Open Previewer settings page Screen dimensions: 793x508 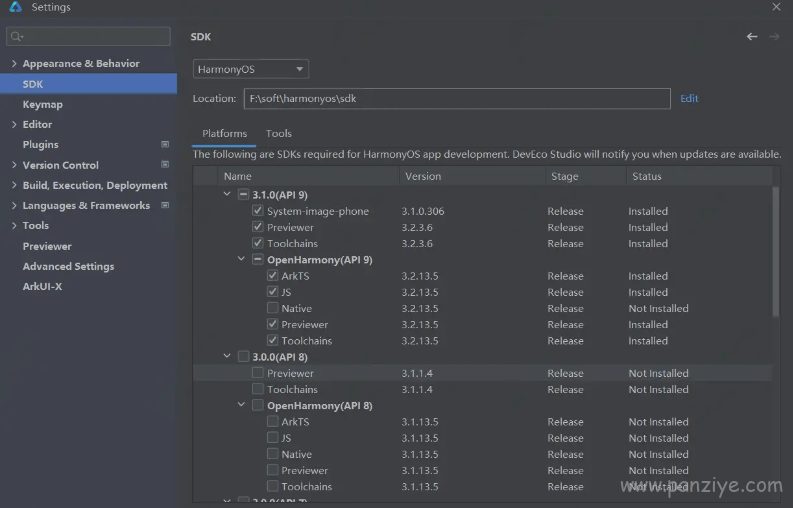click(47, 246)
